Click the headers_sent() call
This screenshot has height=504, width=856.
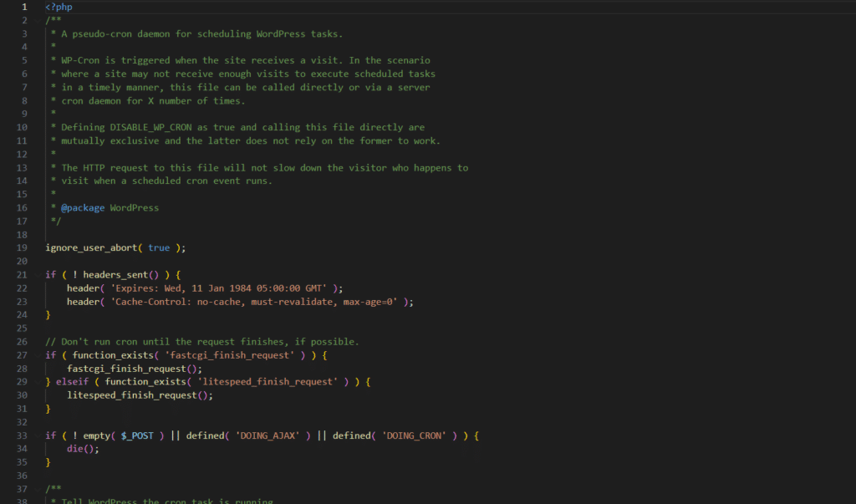pos(120,275)
